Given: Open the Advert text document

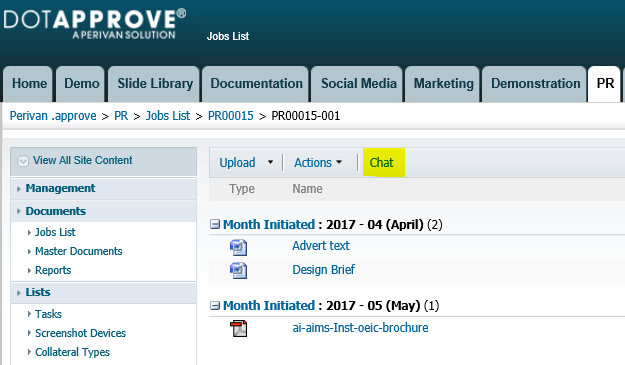Looking at the screenshot, I should (321, 246).
